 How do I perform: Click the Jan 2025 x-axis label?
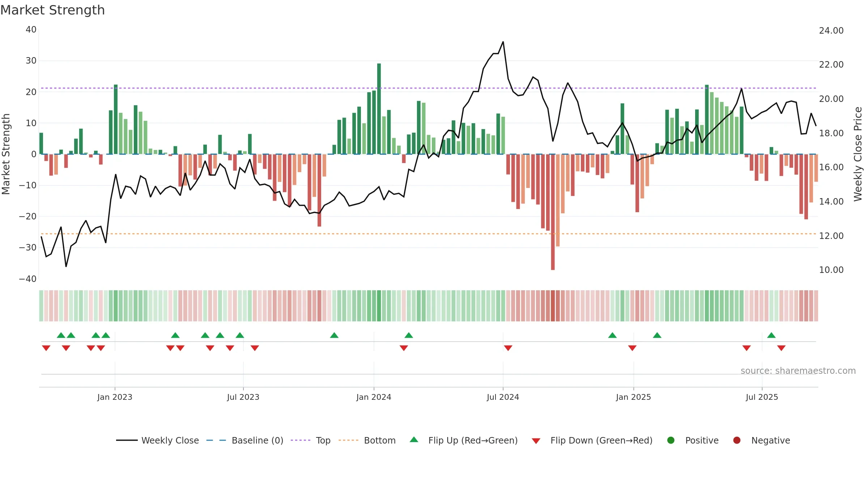(633, 397)
